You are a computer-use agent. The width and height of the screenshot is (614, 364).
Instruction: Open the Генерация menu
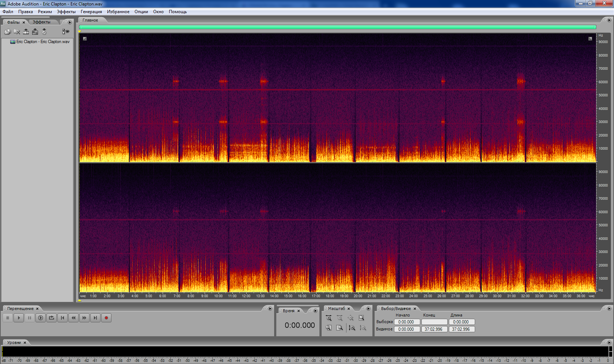coord(91,12)
